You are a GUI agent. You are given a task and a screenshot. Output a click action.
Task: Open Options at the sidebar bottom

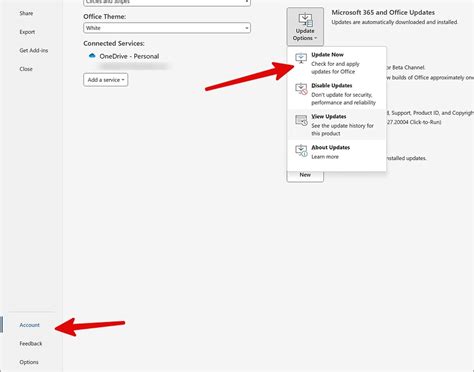[29, 362]
